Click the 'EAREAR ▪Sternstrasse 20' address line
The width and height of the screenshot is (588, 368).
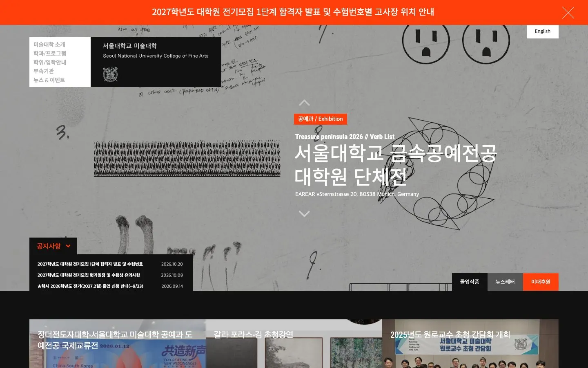click(x=357, y=194)
